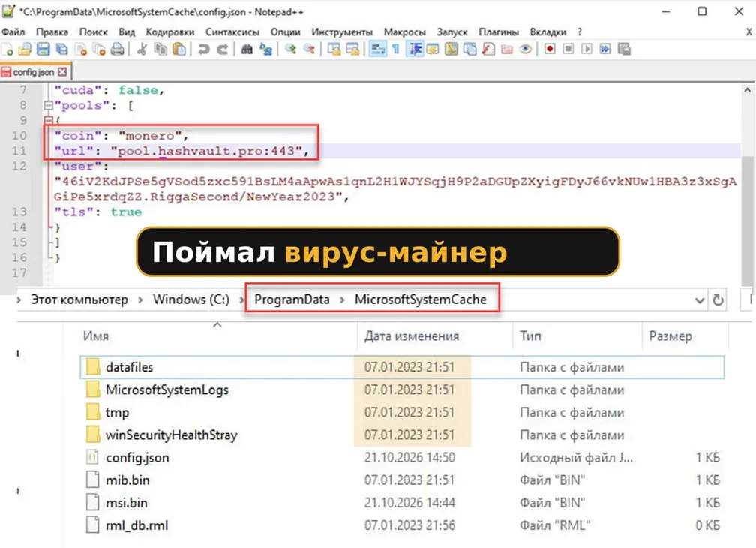The height and width of the screenshot is (548, 756).
Task: Redo the edit via toolbar arrow
Action: pos(222,50)
